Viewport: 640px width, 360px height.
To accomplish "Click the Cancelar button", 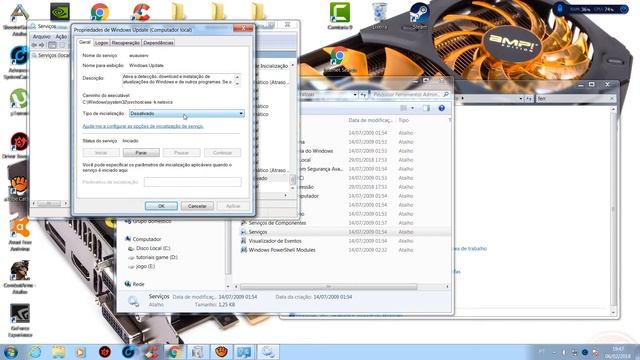I will coord(197,206).
